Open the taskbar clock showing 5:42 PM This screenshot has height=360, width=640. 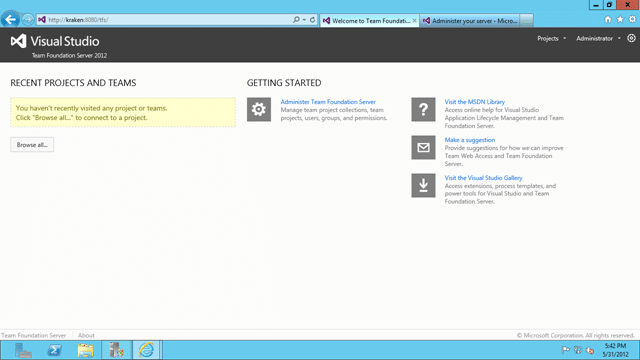coord(616,350)
